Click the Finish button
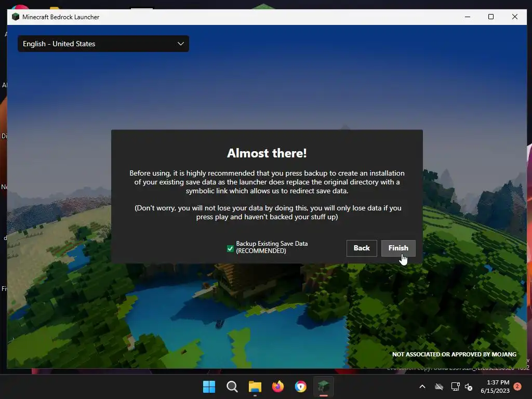 398,248
